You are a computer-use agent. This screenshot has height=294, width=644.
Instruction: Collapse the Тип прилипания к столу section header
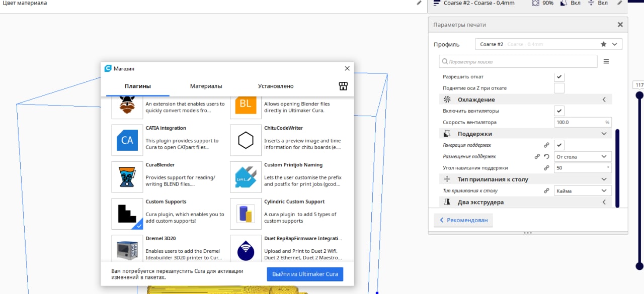coord(525,179)
